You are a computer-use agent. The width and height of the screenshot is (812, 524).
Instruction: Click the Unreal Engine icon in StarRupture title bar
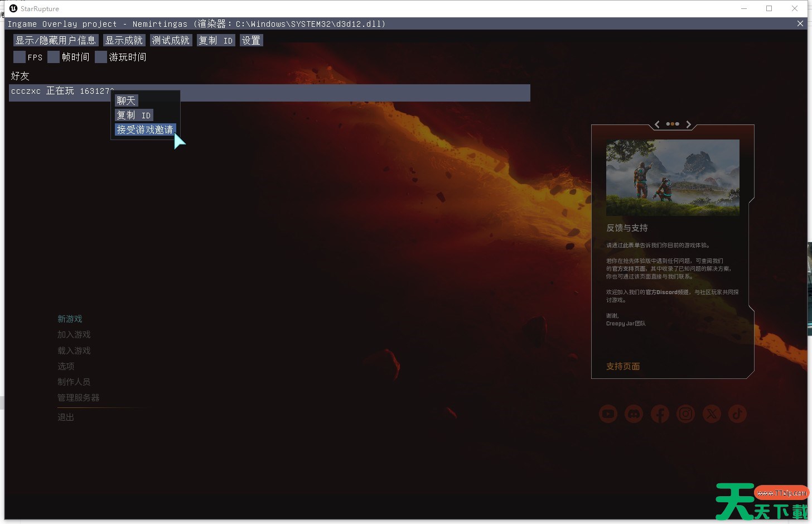coord(13,8)
